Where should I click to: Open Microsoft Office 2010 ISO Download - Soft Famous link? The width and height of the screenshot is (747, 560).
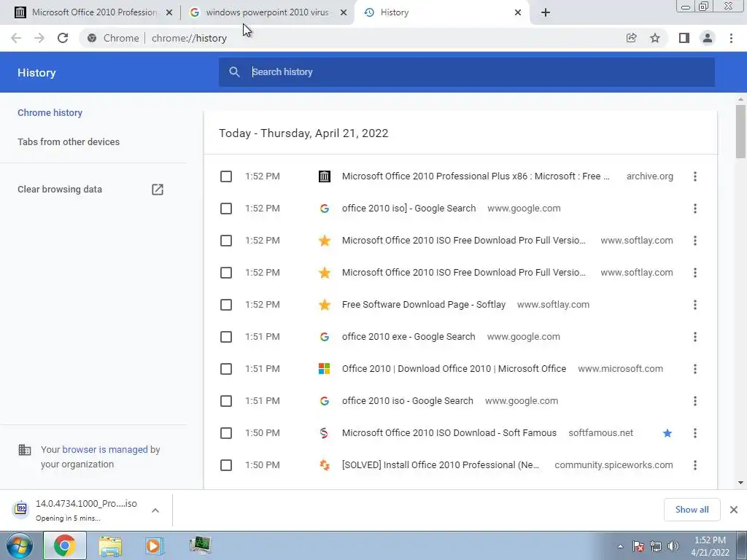pos(449,433)
